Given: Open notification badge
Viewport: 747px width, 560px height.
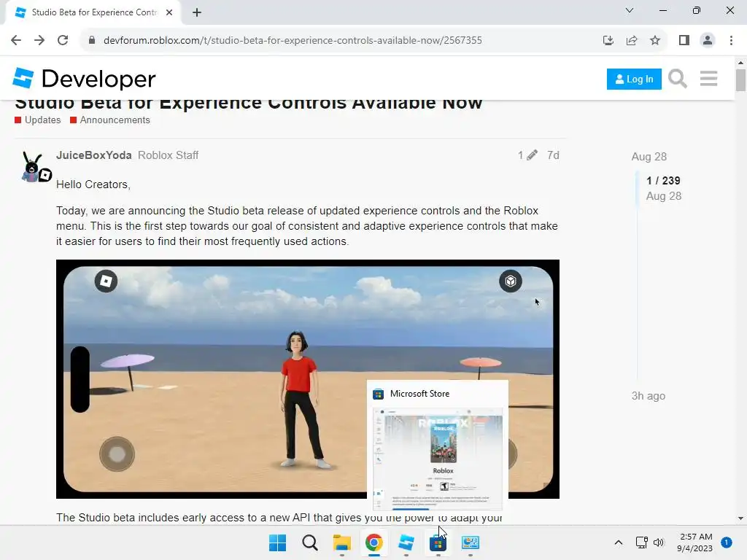Looking at the screenshot, I should 726,542.
